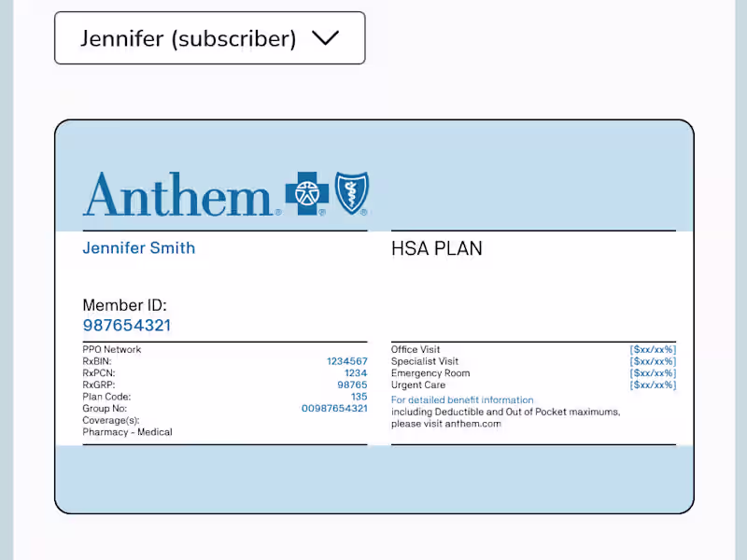Screen dimensions: 747x560
Task: Click the Specialist Visit percentage field
Action: [x=652, y=361]
